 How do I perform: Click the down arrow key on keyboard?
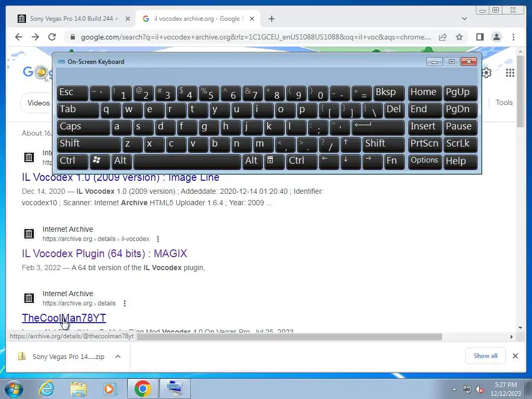click(351, 161)
